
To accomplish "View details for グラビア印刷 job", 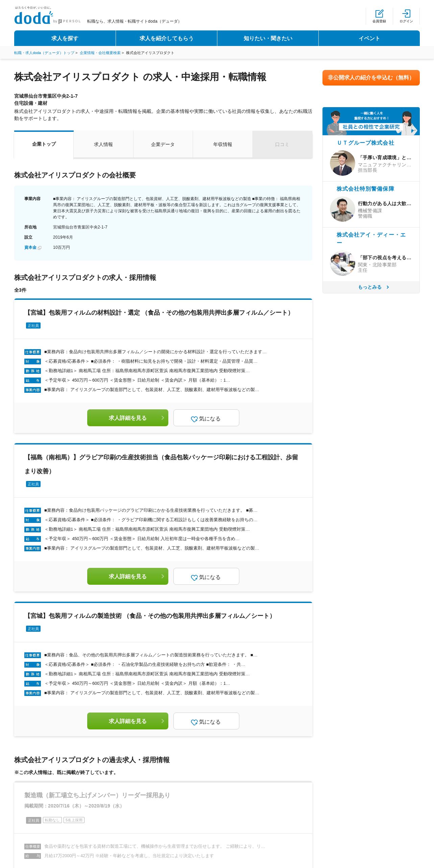I will (x=128, y=576).
